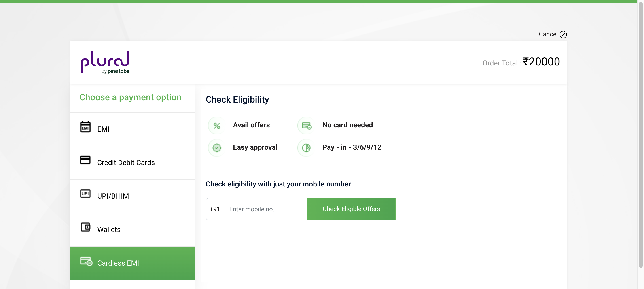Click the percent Avail offers icon
The width and height of the screenshot is (644, 289).
click(217, 125)
